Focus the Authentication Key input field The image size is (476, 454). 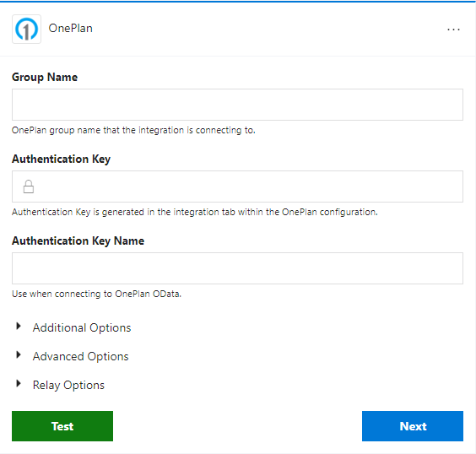click(237, 186)
